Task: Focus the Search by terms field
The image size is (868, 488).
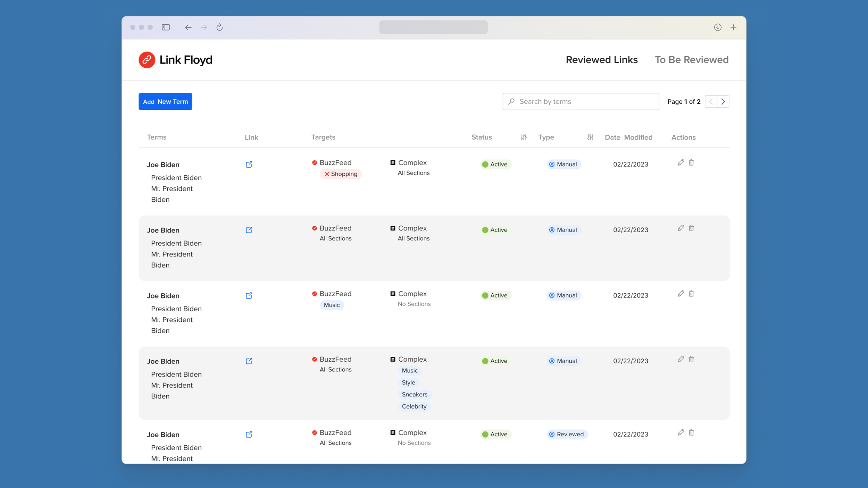Action: [x=581, y=102]
